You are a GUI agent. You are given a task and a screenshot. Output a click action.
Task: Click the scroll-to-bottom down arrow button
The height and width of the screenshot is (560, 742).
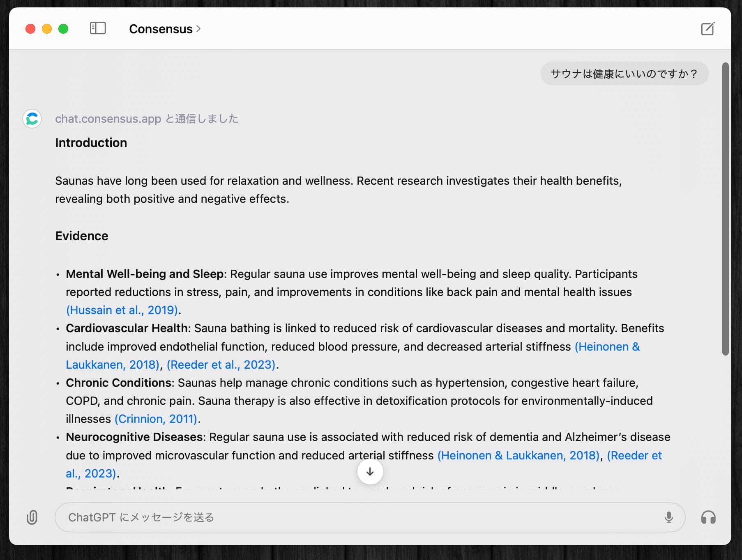[x=370, y=472]
